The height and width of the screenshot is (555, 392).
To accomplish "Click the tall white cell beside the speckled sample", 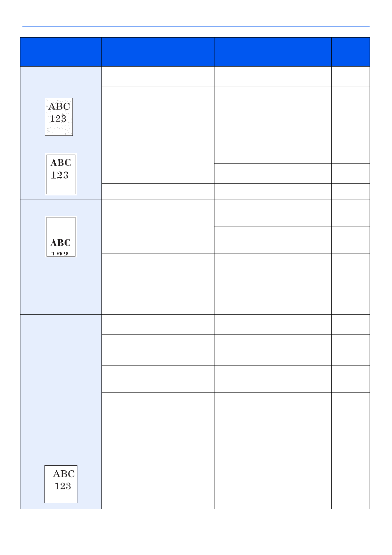I will coord(158,115).
